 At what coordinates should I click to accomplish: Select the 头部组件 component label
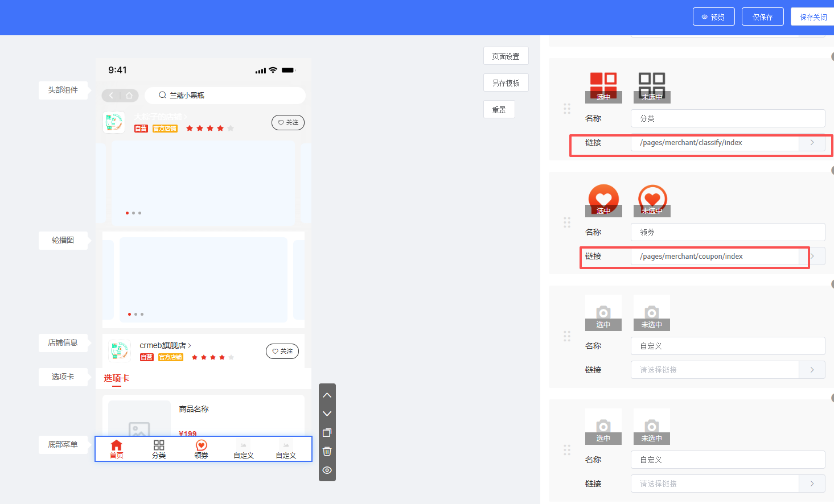tap(63, 90)
